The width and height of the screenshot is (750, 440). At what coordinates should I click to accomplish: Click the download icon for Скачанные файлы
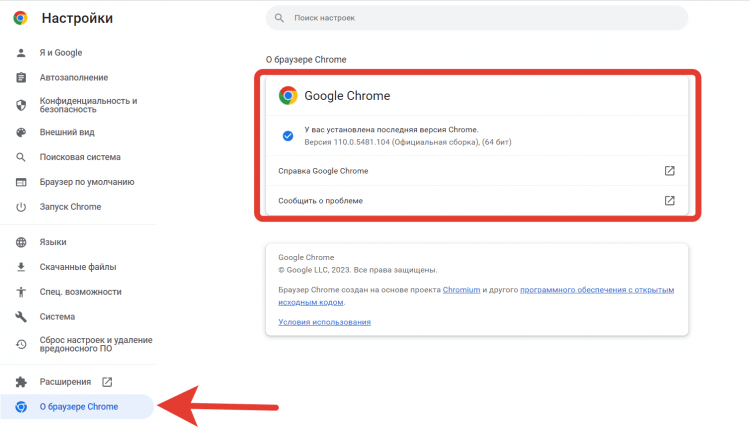point(21,267)
